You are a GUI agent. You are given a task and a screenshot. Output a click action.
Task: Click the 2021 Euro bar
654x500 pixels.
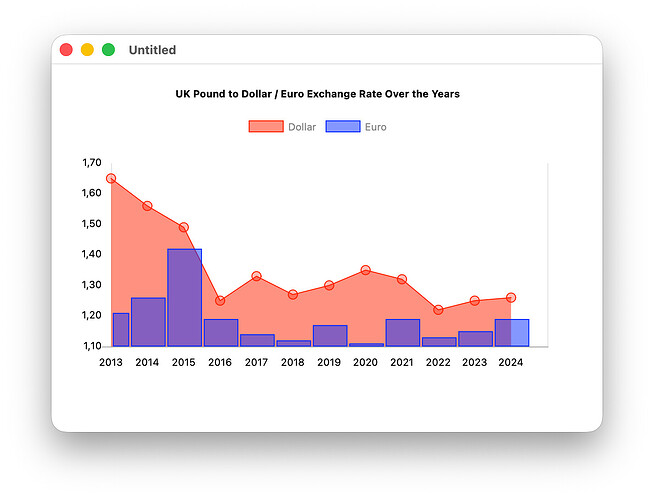(402, 332)
